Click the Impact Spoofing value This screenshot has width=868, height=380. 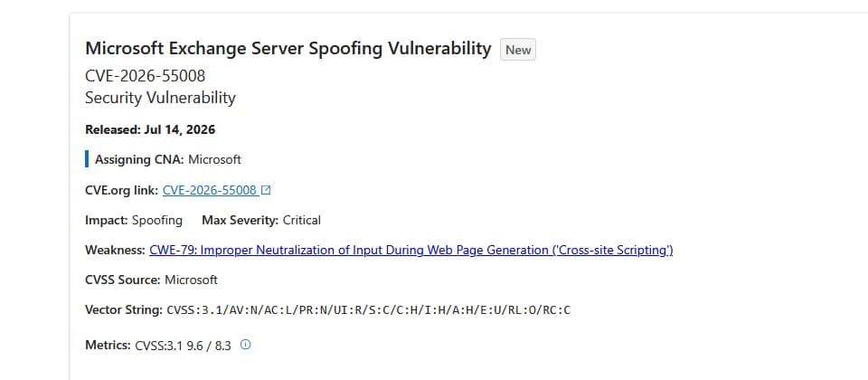point(157,221)
